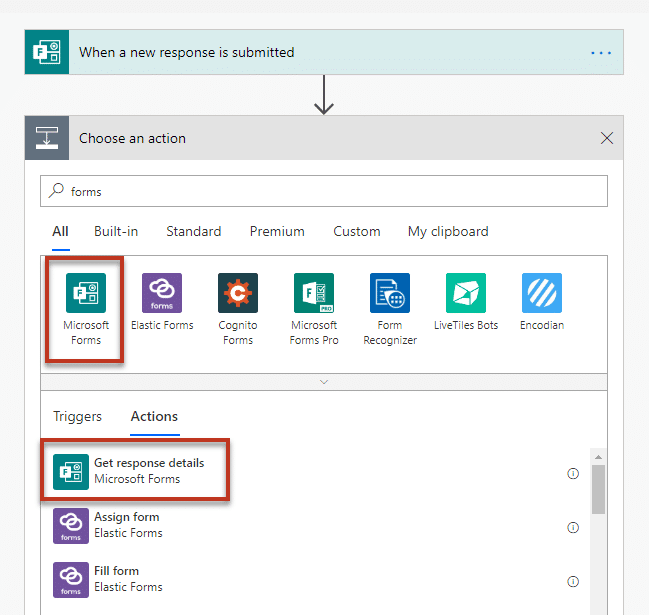Open the Triggers tab
The image size is (649, 615).
pos(78,417)
